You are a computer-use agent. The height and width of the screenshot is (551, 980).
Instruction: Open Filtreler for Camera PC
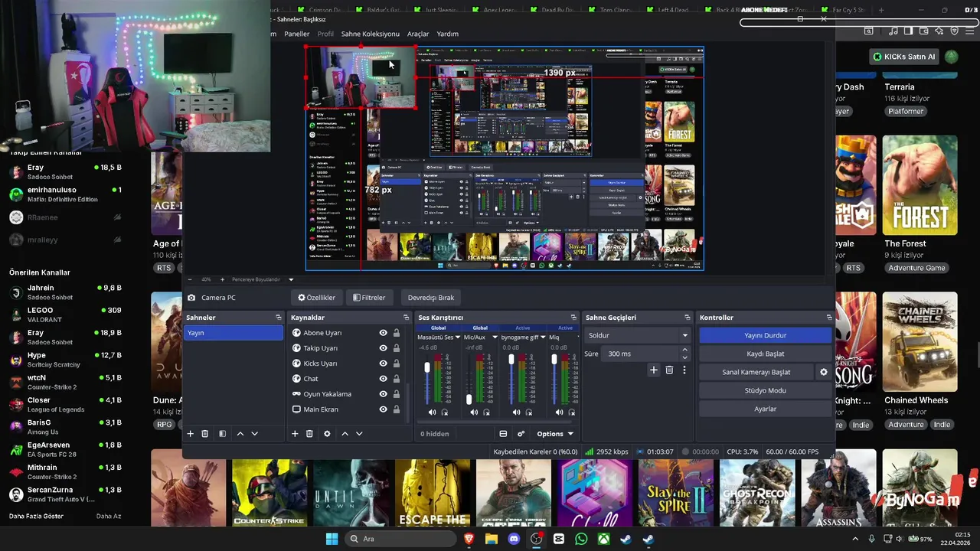[x=369, y=298]
